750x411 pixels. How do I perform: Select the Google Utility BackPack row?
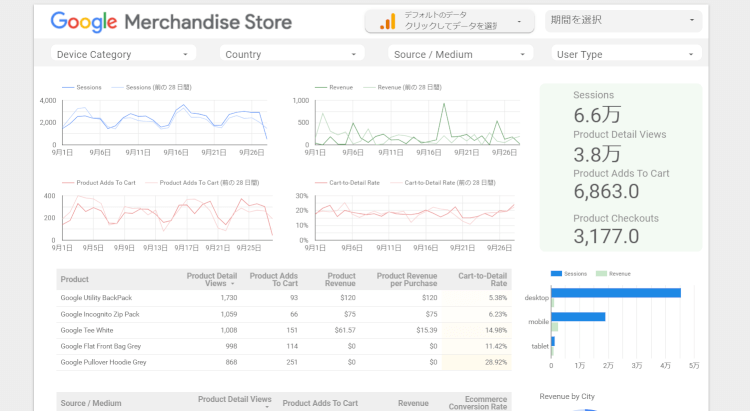point(284,298)
